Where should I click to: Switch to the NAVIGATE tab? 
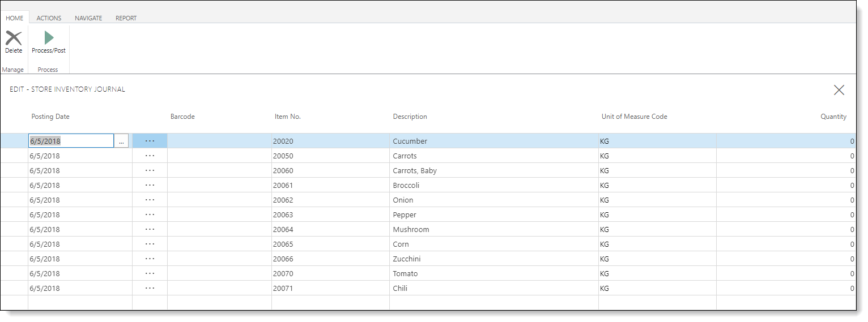point(88,18)
